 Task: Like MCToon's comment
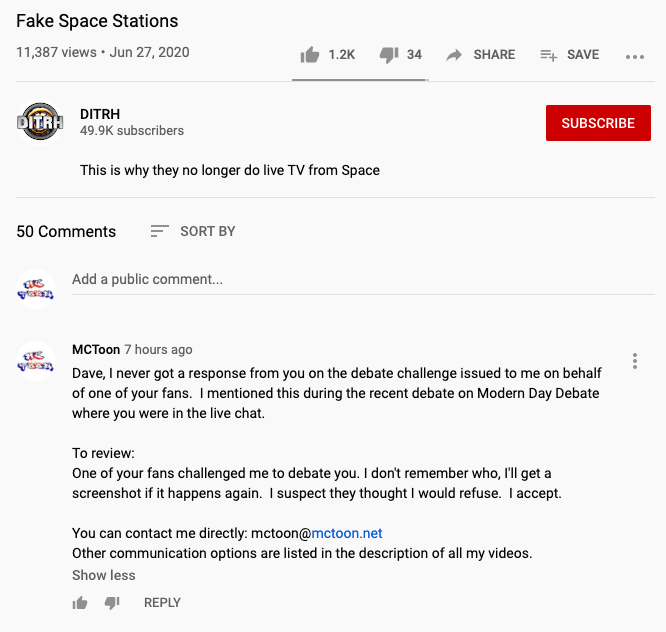80,603
